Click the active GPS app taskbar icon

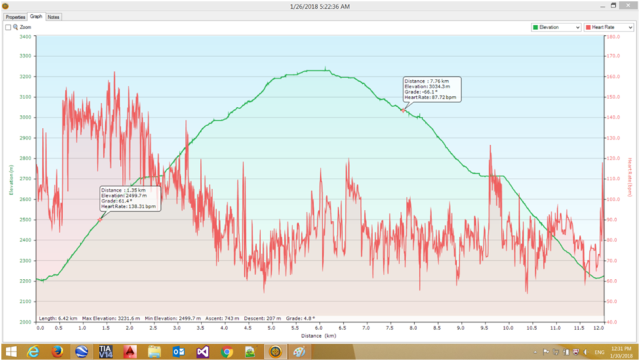point(275,352)
